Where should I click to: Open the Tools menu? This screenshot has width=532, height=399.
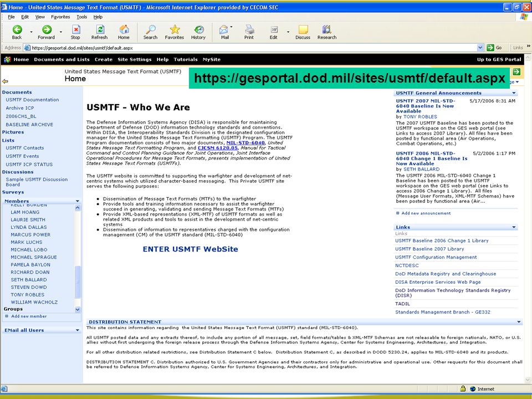(x=82, y=17)
